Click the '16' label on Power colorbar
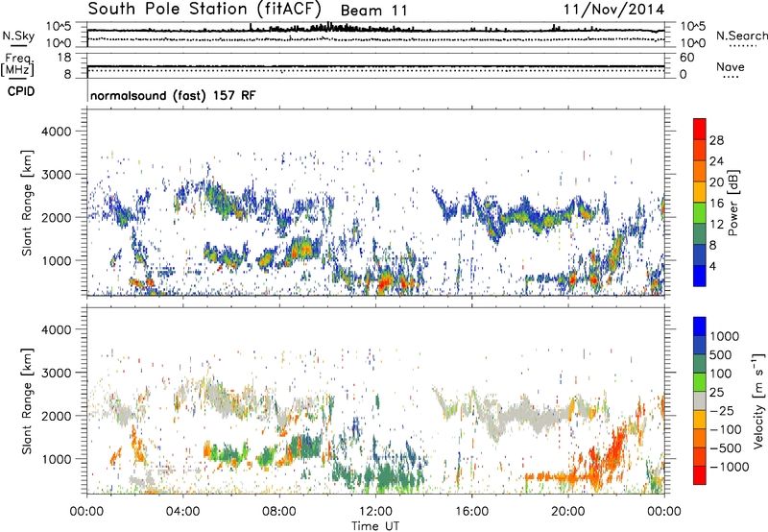The image size is (768, 532). [x=716, y=204]
